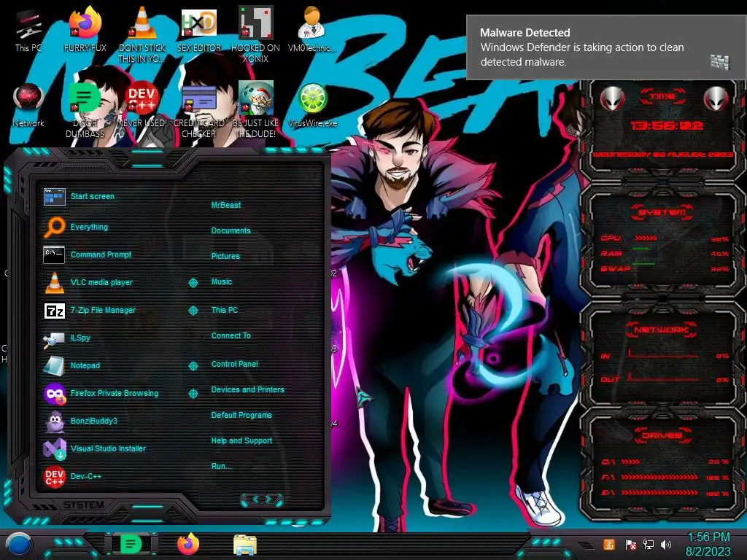Screen dimensions: 747x560
Task: Open BE JUST LIKE THE DUDE shortcut
Action: coord(255,111)
